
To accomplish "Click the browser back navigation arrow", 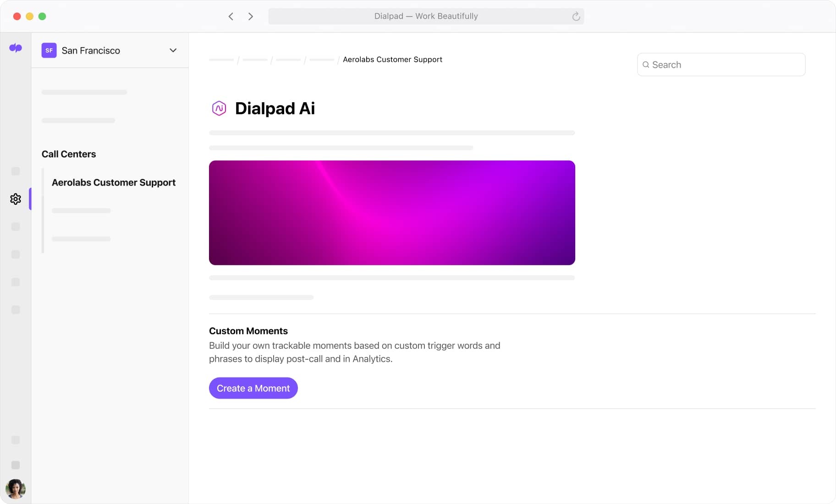I will (231, 16).
